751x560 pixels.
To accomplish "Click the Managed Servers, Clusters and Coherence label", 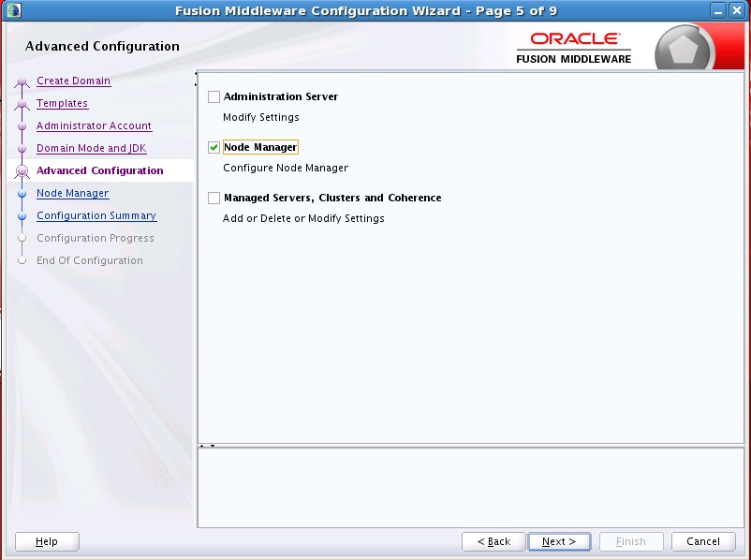I will coord(332,198).
